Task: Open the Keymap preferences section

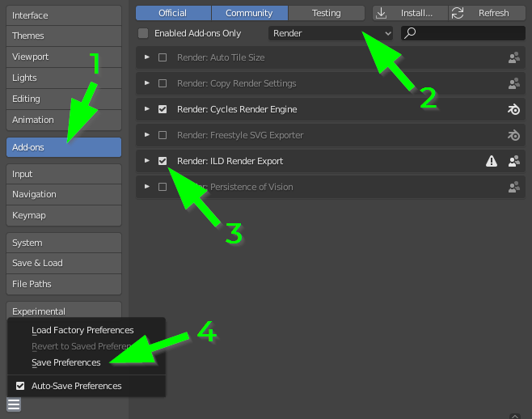Action: click(x=64, y=216)
